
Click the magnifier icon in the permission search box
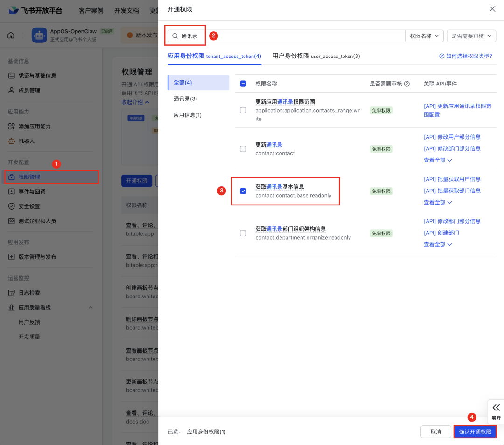[x=175, y=35]
